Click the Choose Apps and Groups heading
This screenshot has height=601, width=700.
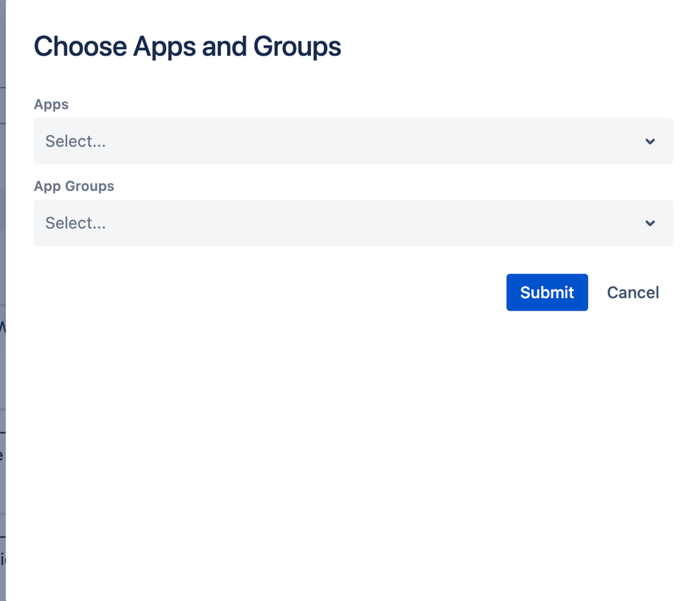click(x=188, y=46)
